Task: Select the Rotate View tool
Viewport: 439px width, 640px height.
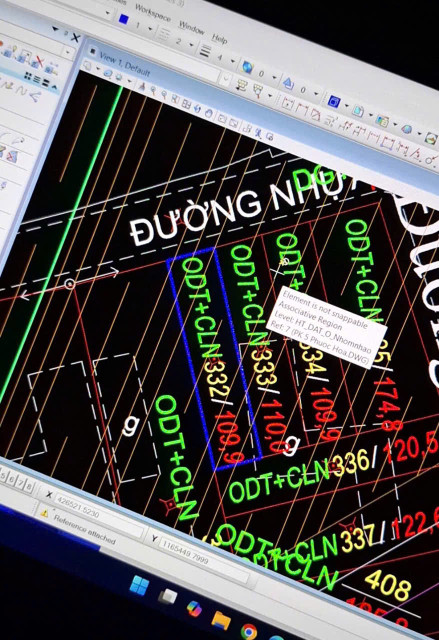Action: [x=197, y=109]
